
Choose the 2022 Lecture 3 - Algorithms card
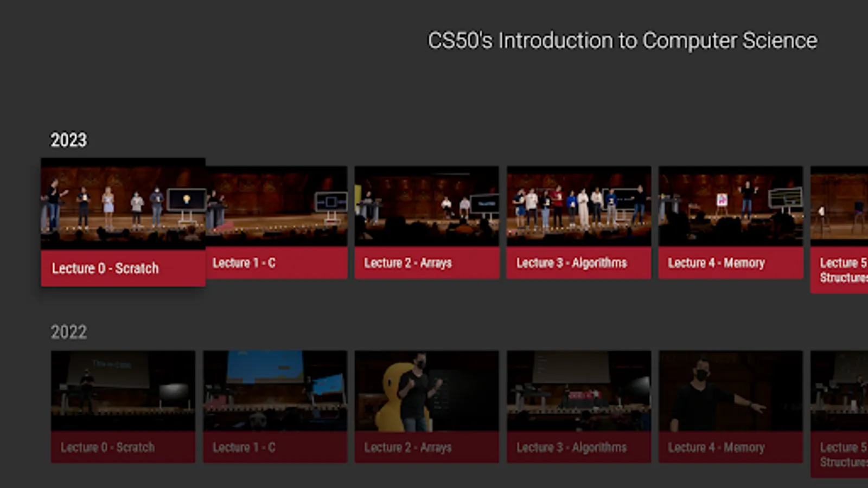click(x=579, y=407)
